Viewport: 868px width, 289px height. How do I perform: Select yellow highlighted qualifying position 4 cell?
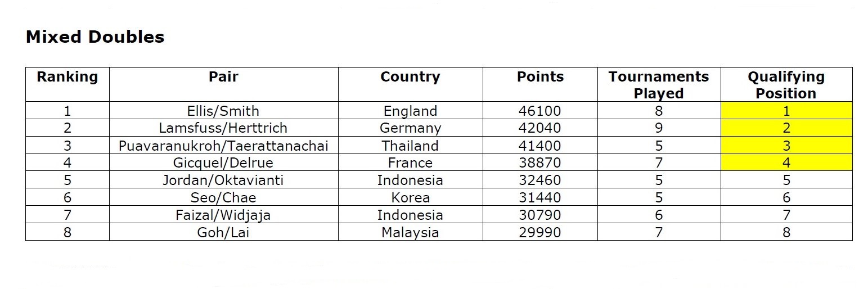pyautogui.click(x=786, y=163)
